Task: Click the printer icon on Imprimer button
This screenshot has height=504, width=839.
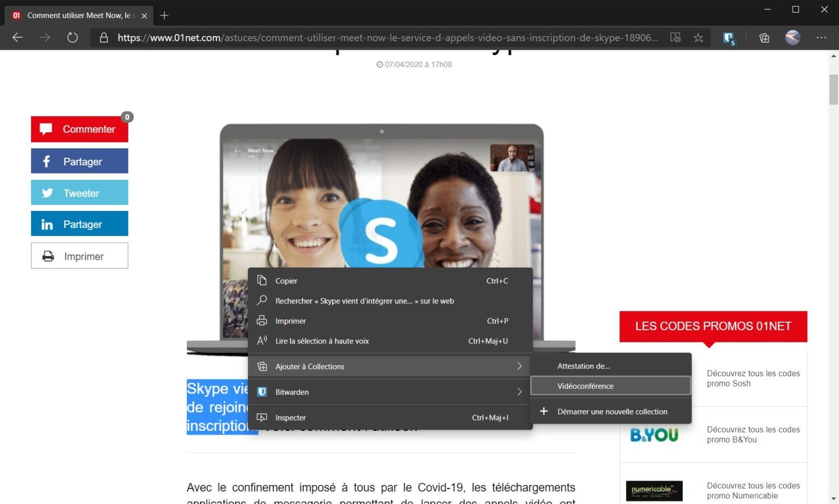Action: coord(48,256)
